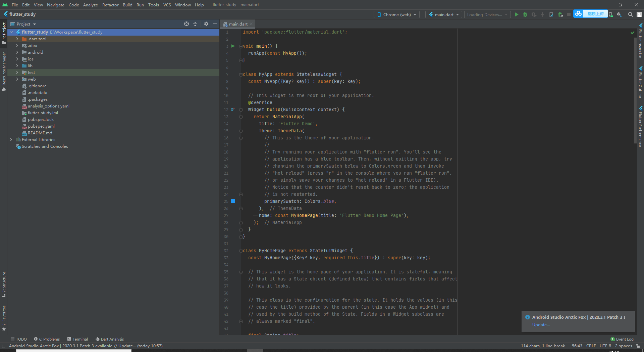Open the VCS menu
The width and height of the screenshot is (644, 352).
click(x=167, y=5)
